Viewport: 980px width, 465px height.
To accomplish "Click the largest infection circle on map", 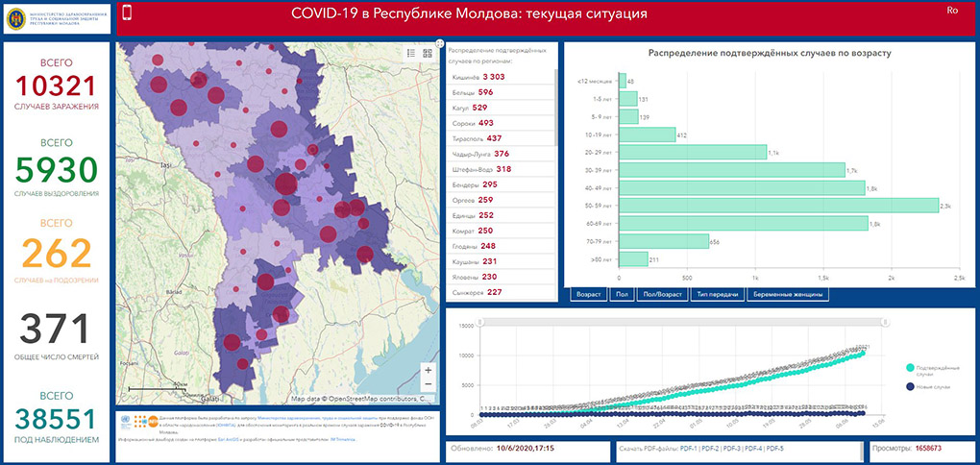I will coord(285,184).
